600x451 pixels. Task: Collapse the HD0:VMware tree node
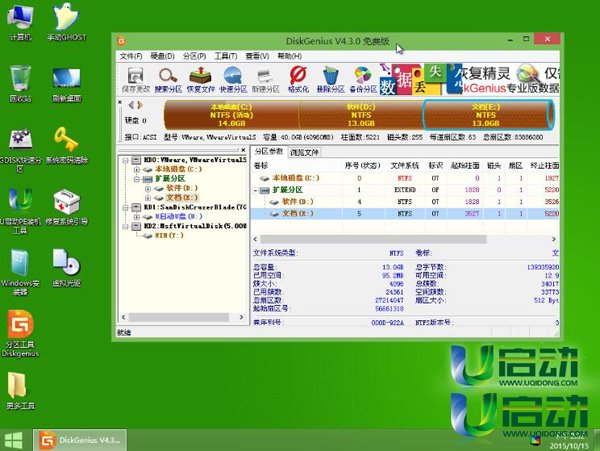tap(126, 160)
